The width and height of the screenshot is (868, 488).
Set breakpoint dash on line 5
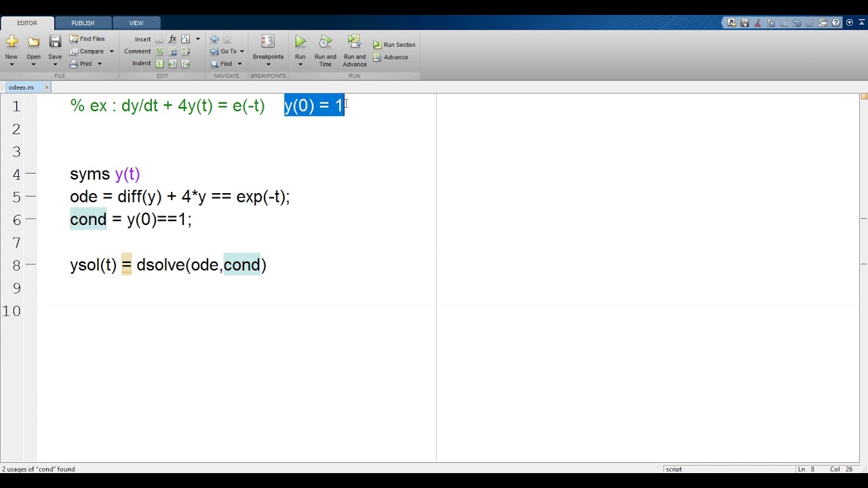tap(31, 197)
